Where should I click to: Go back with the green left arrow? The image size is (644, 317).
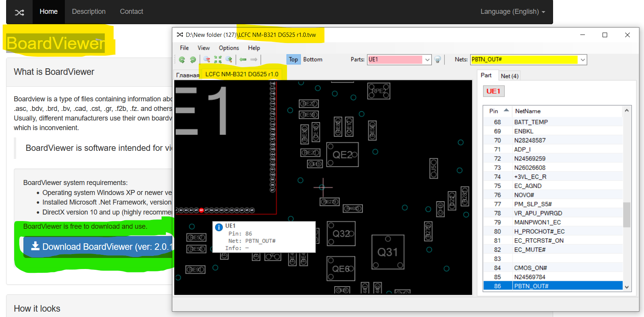pos(243,59)
